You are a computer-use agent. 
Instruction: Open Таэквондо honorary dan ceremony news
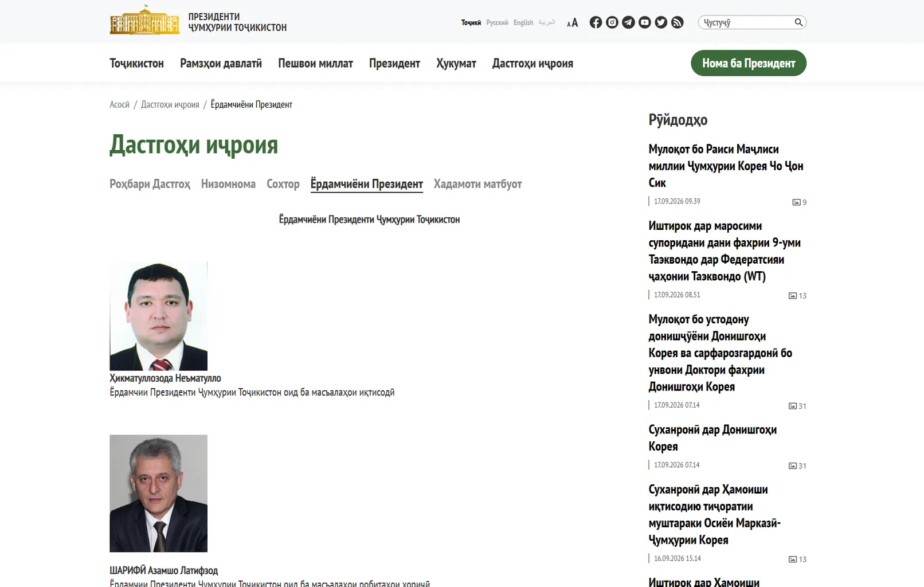(x=725, y=251)
